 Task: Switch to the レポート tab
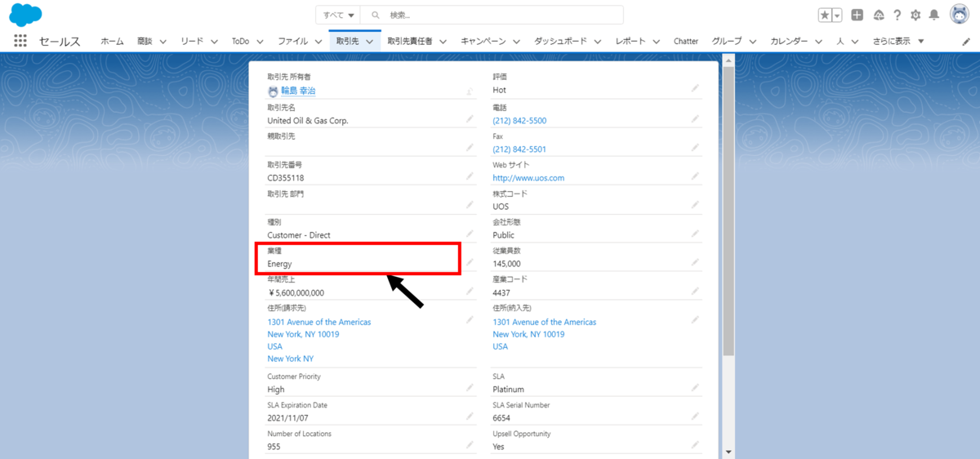[630, 41]
